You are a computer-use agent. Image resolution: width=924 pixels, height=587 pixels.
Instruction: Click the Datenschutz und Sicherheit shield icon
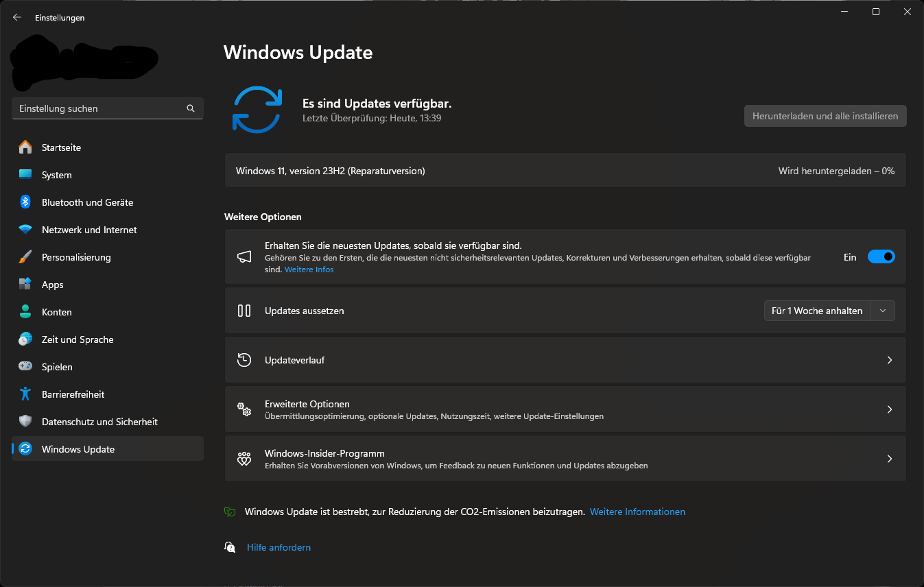tap(25, 422)
